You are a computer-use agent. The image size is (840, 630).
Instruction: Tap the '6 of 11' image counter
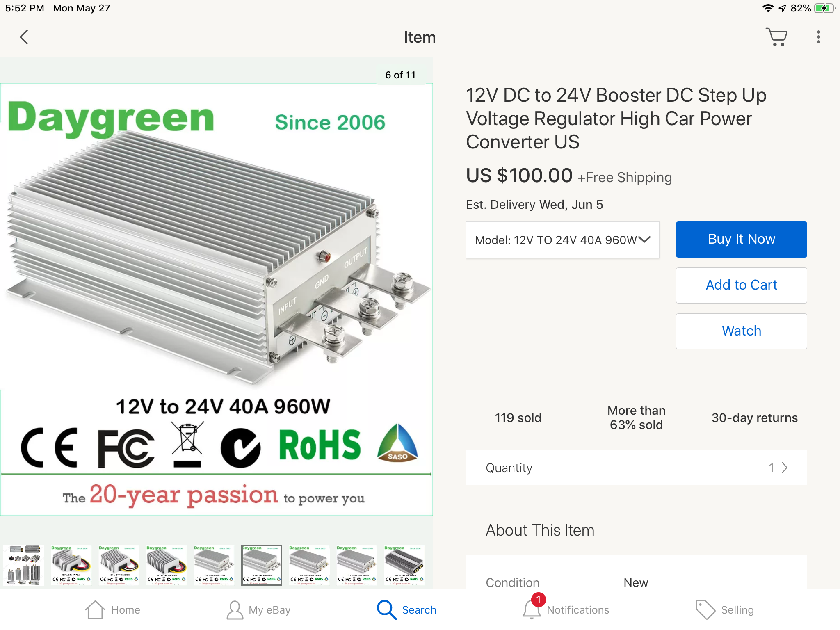pos(400,75)
